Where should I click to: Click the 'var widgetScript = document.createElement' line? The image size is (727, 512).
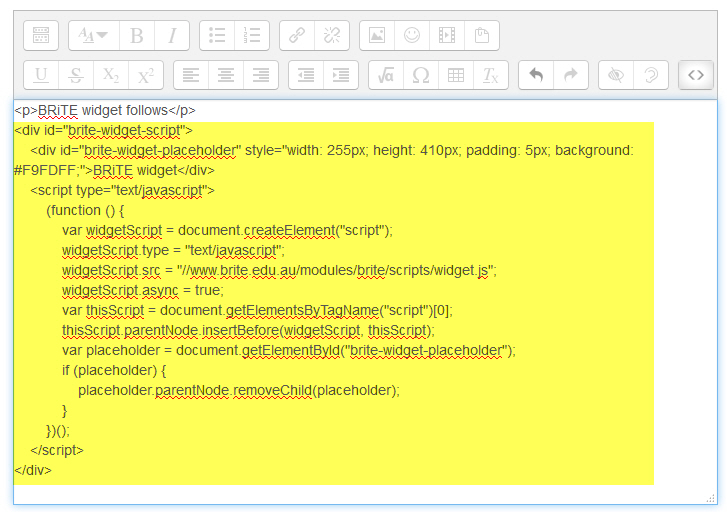click(x=227, y=230)
